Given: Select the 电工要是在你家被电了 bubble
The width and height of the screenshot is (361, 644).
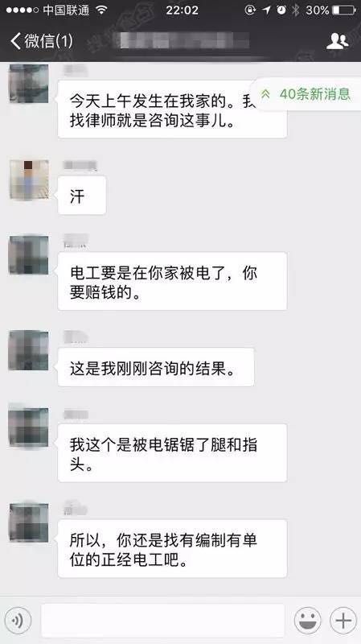Looking at the screenshot, I should (172, 281).
